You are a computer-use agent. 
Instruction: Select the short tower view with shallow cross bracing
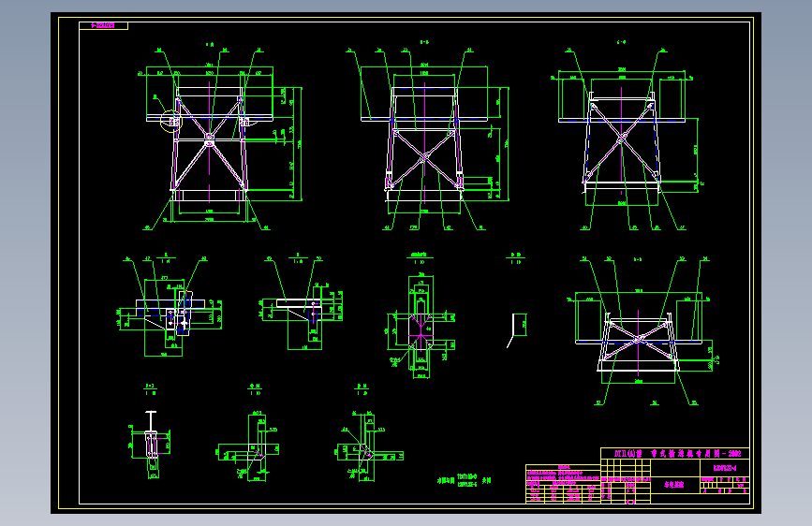[x=640, y=331]
